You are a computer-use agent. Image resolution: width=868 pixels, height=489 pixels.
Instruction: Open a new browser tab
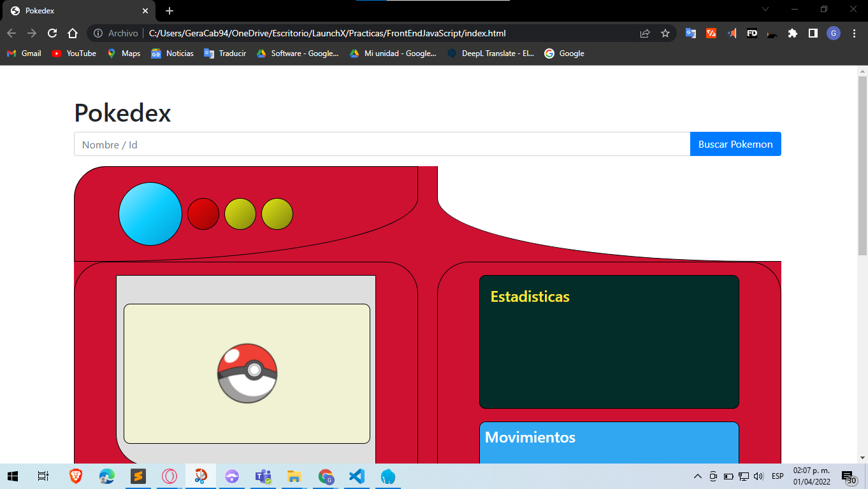click(x=169, y=11)
